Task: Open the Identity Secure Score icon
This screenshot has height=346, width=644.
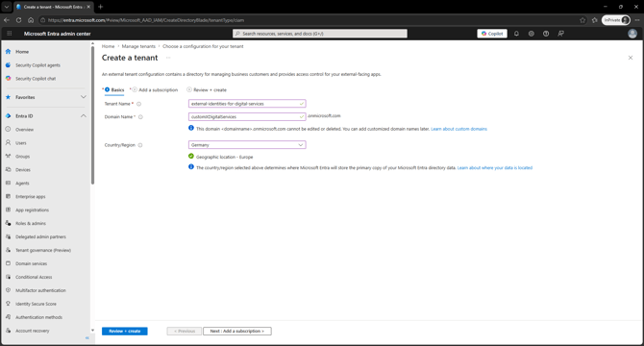Action: (8, 304)
